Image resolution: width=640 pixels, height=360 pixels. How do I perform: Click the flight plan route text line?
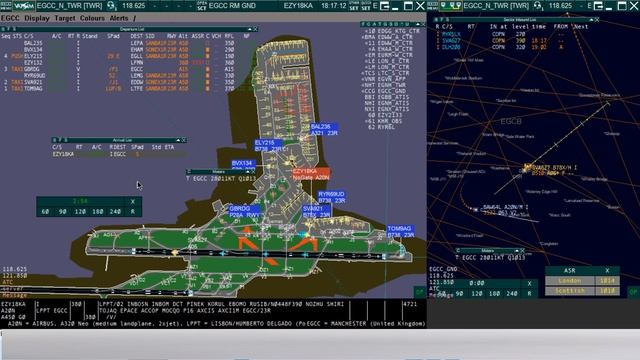[x=223, y=304]
